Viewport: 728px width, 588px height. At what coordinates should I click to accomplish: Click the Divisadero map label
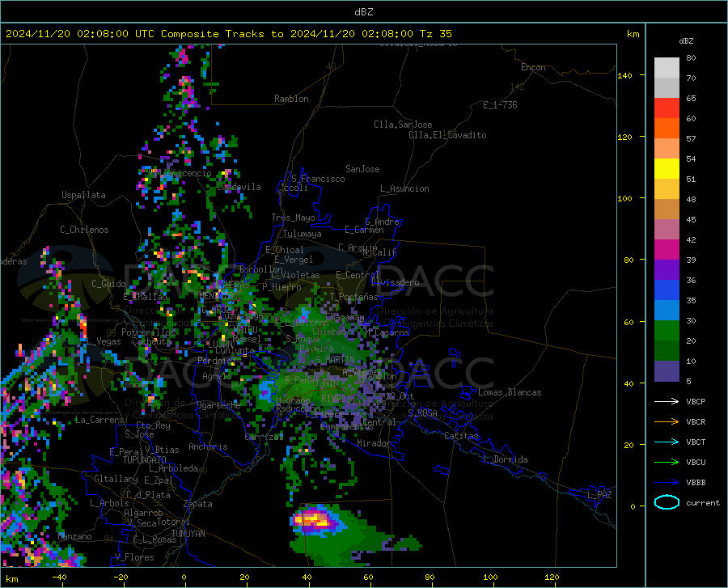tap(395, 282)
